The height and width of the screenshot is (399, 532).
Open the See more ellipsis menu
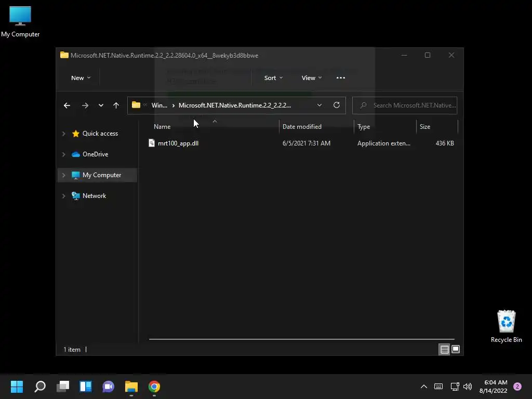pos(341,78)
